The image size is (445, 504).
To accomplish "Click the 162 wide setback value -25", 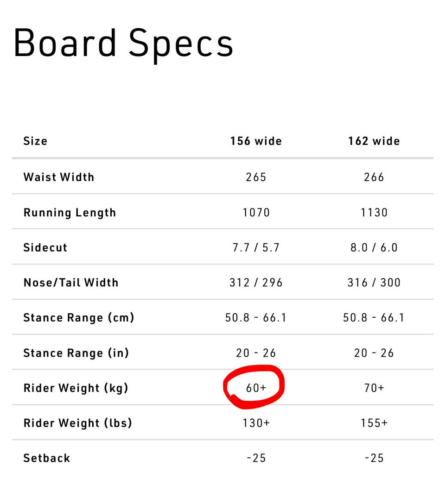I will coord(374,458).
